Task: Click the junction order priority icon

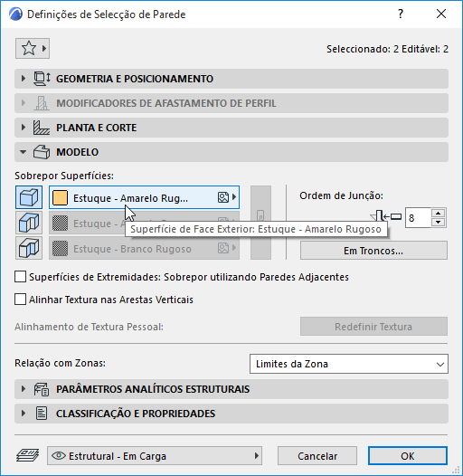Action: coord(385,217)
